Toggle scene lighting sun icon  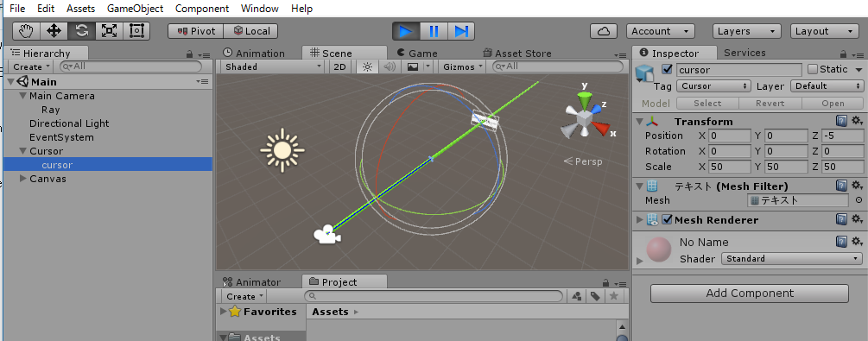pos(367,66)
